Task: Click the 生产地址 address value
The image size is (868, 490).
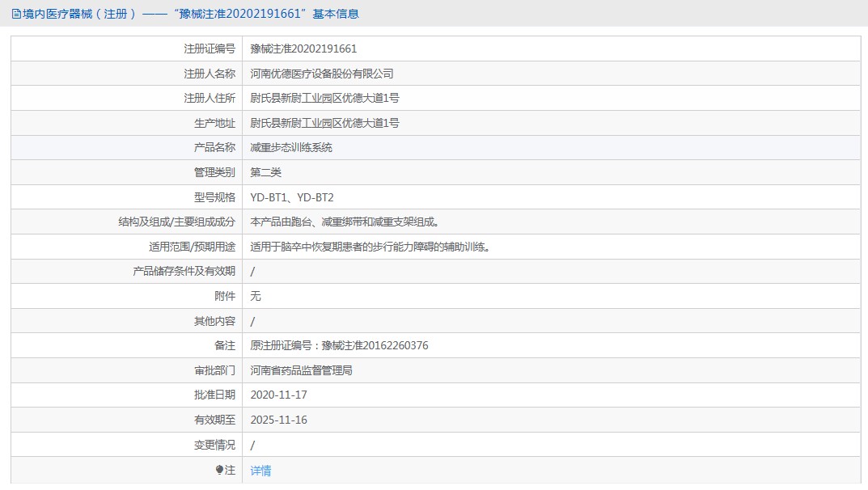Action: tap(324, 123)
